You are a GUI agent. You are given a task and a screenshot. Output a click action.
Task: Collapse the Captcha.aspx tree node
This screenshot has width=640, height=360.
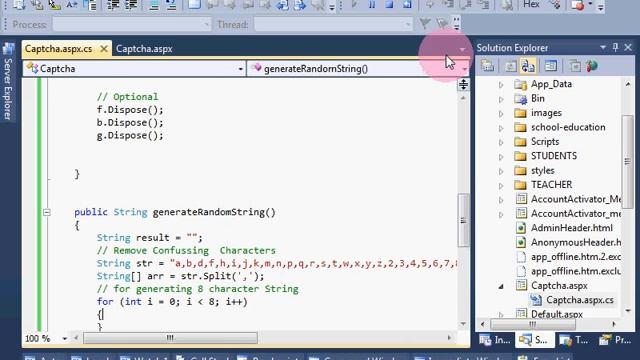501,286
